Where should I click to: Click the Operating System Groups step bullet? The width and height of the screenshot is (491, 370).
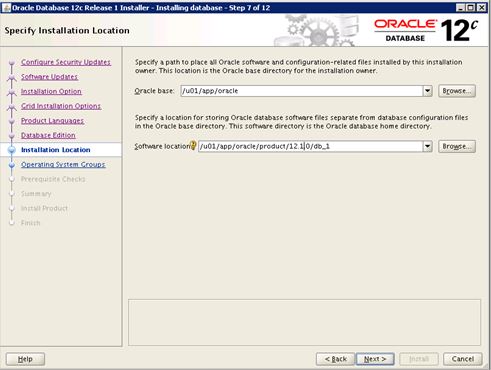tap(12, 165)
